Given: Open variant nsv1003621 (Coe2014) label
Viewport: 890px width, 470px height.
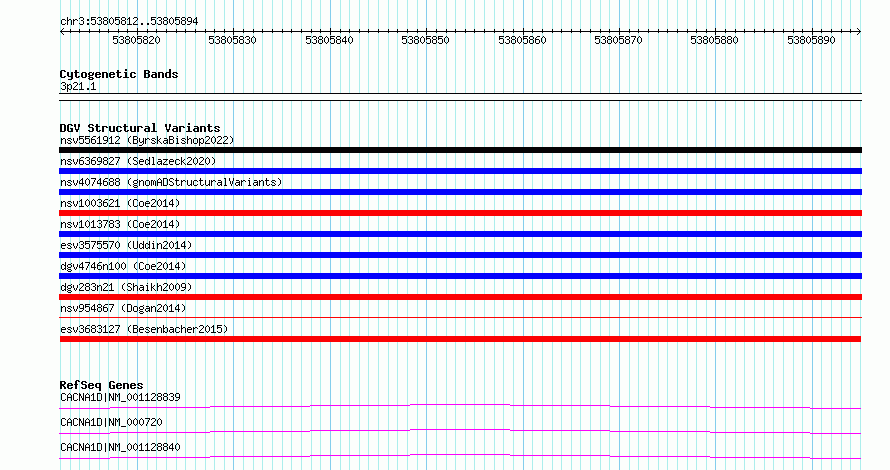Looking at the screenshot, I should (x=120, y=203).
